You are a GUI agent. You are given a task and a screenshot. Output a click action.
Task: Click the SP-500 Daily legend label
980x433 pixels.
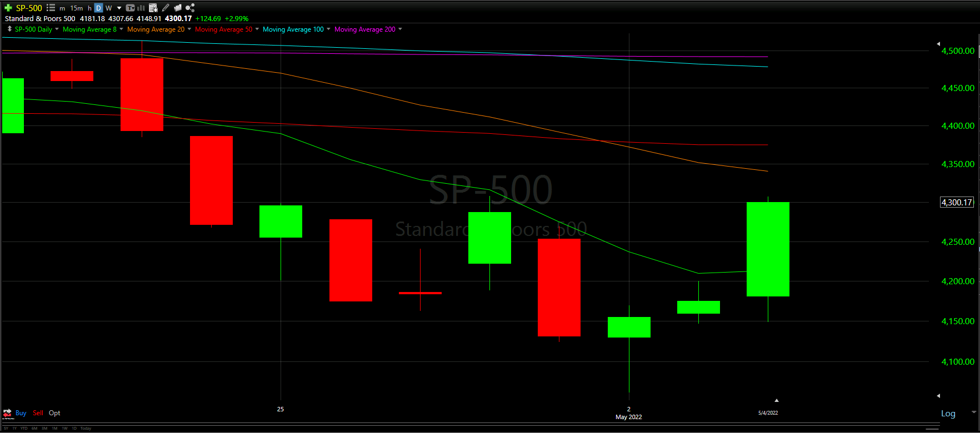(x=33, y=29)
